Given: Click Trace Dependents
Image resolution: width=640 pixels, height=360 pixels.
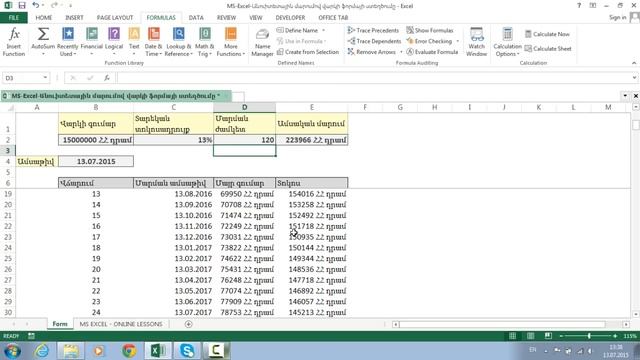Looking at the screenshot, I should [374, 41].
